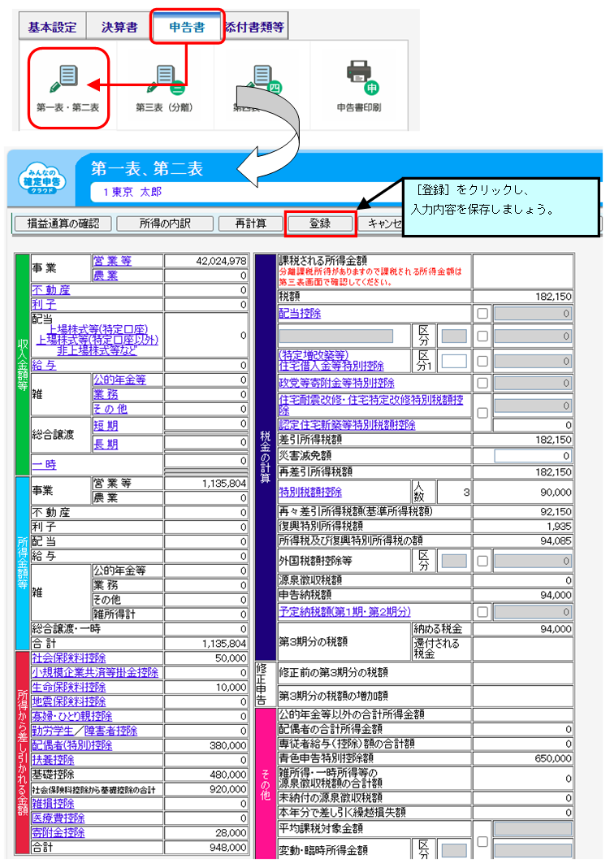This screenshot has height=868, width=610.
Task: Open the 不動産 link
Action: click(51, 289)
